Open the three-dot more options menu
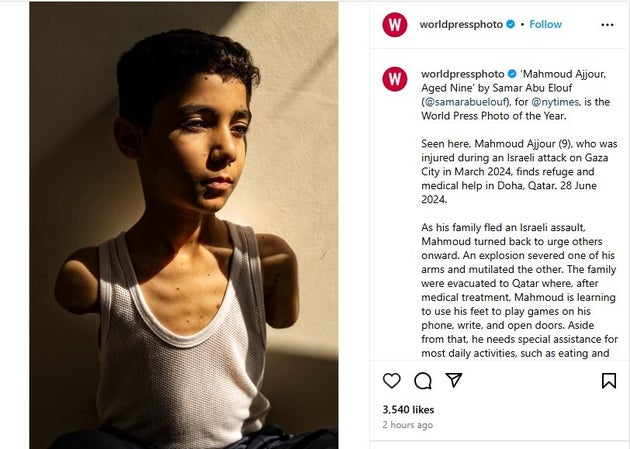 (x=607, y=25)
